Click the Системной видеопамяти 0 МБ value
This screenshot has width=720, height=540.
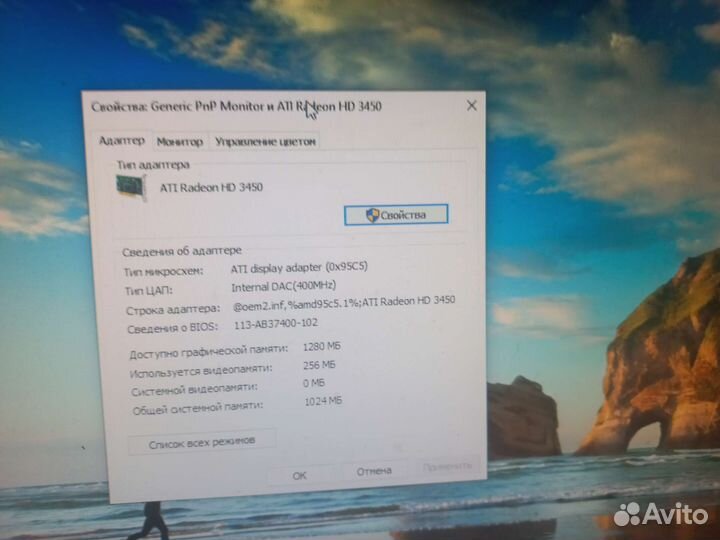tap(313, 383)
